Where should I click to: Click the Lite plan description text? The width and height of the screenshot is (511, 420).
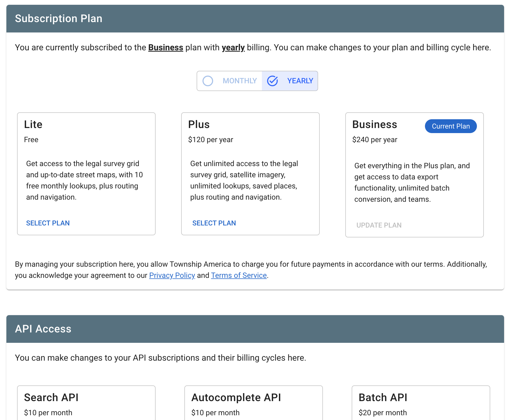tap(84, 180)
